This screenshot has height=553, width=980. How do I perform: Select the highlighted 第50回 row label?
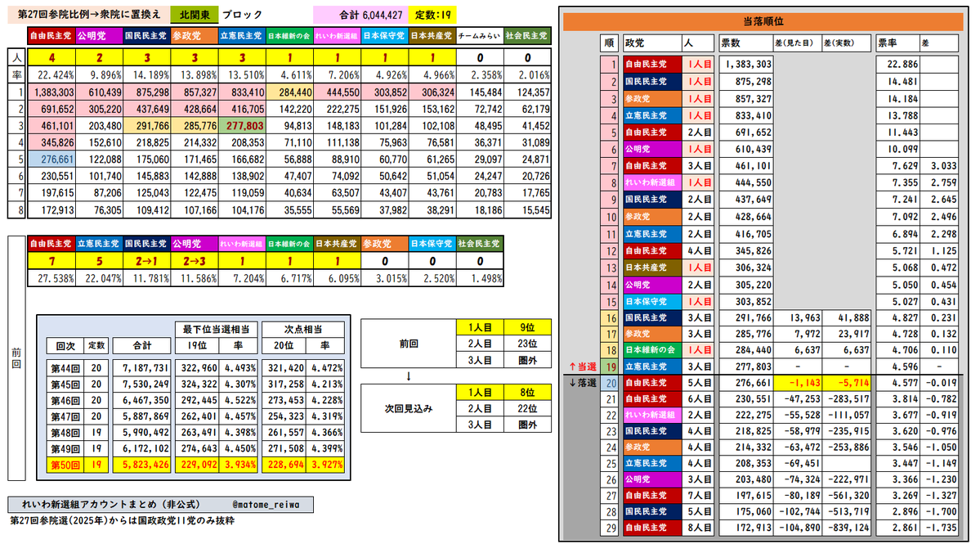[x=65, y=465]
